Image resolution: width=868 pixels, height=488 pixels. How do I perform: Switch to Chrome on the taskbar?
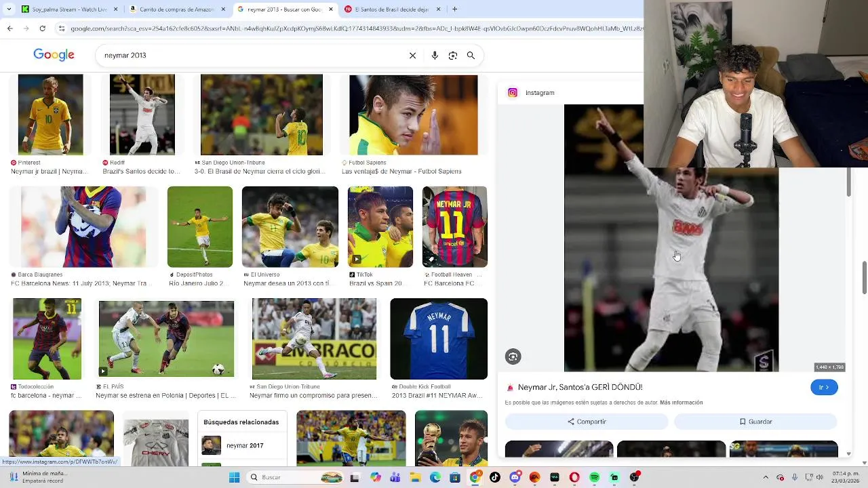coord(475,477)
